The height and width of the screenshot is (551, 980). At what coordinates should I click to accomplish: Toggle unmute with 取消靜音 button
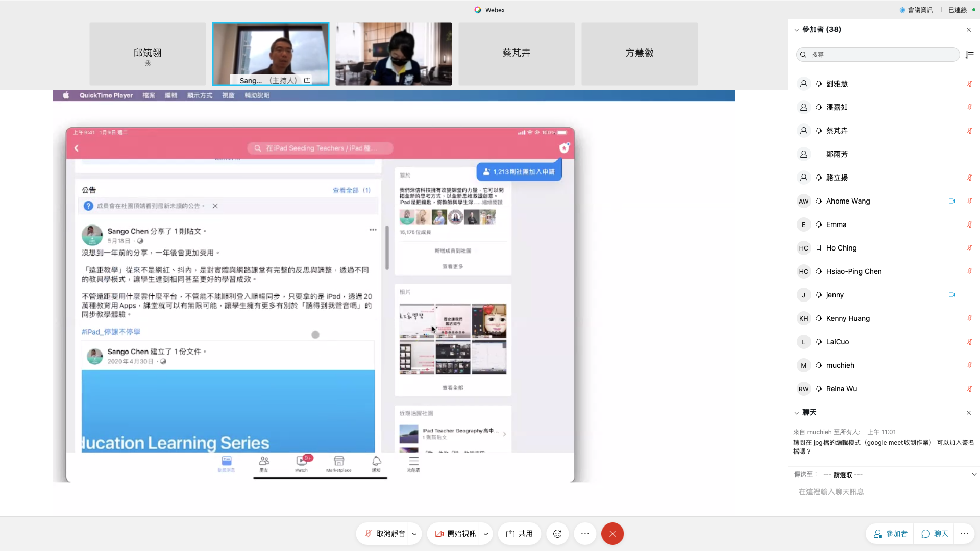coord(385,534)
